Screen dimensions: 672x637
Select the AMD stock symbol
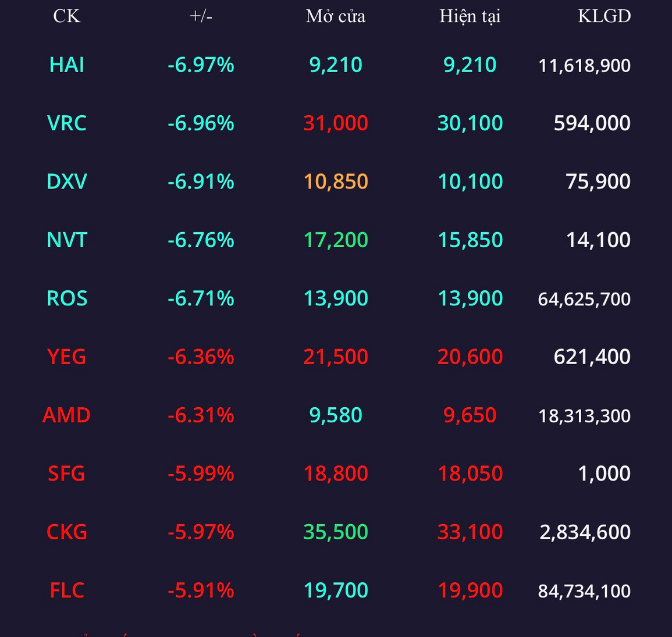66,415
